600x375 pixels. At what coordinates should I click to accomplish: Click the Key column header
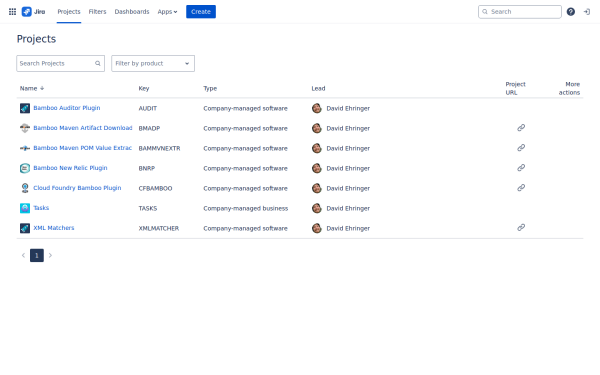(144, 88)
